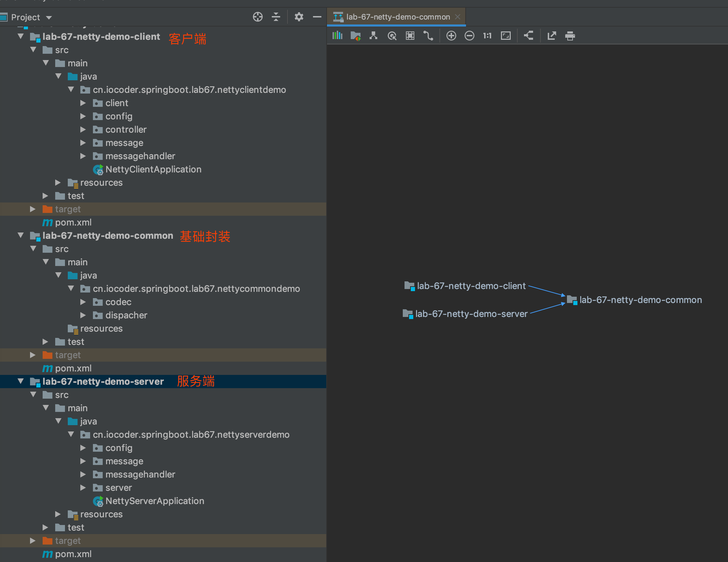Click export diagram to file icon
The width and height of the screenshot is (728, 562).
[552, 36]
